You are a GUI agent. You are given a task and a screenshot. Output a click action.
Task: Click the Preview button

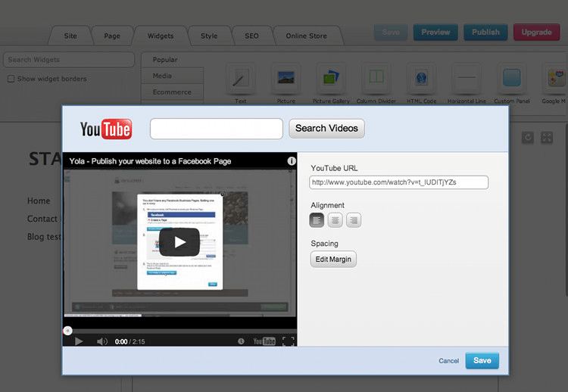(435, 33)
